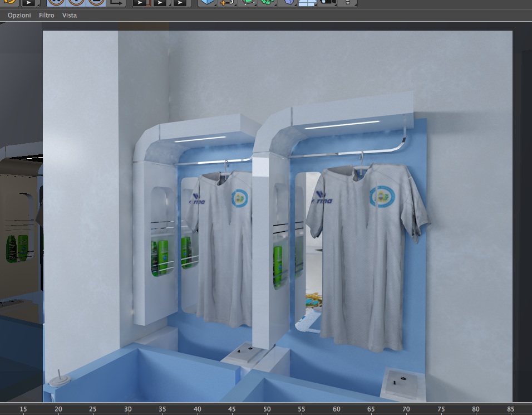The width and height of the screenshot is (532, 415).
Task: Click frame 45 on the timeline ruler
Action: [231, 409]
